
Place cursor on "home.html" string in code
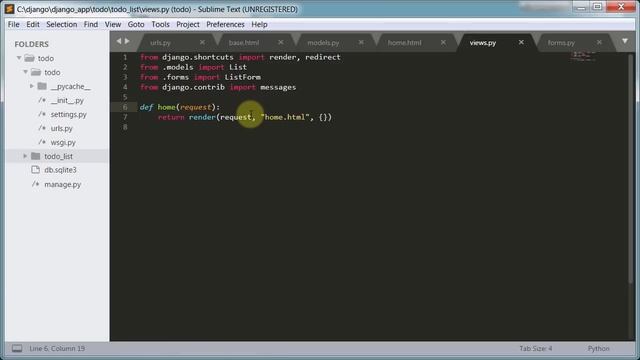click(x=285, y=117)
